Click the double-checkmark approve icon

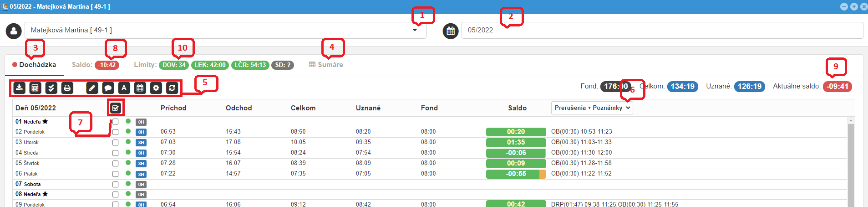pos(51,88)
